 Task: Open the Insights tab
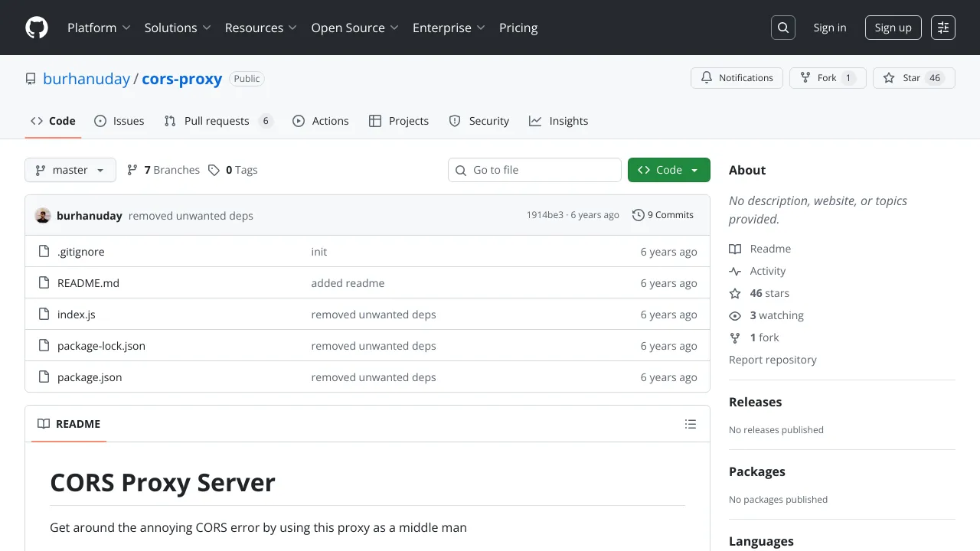coord(559,121)
